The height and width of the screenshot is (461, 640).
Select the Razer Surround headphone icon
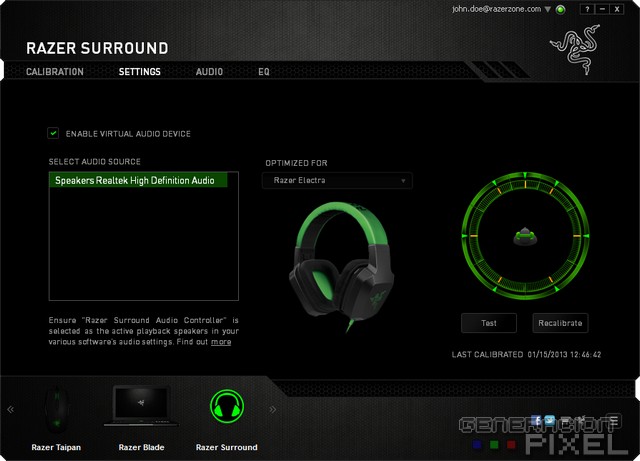point(227,406)
